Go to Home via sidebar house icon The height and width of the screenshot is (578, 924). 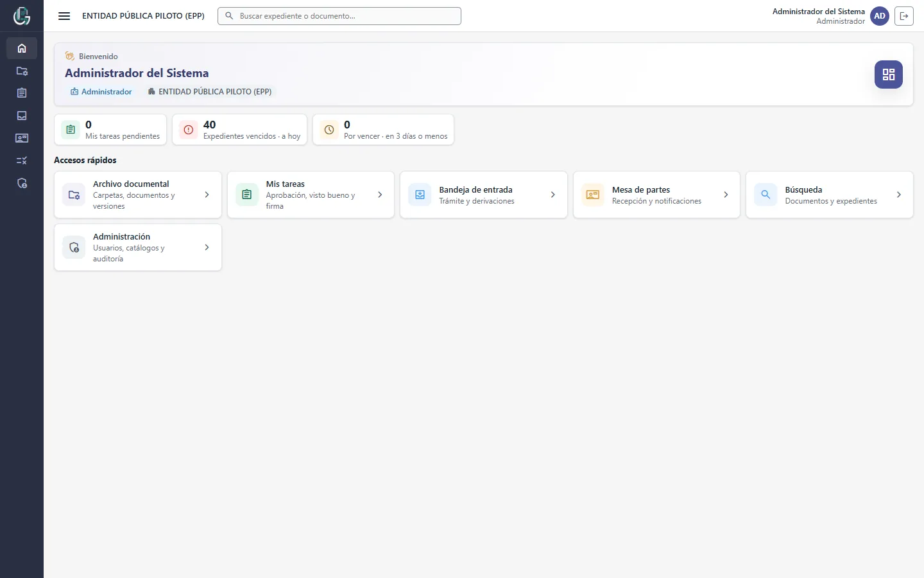[22, 48]
